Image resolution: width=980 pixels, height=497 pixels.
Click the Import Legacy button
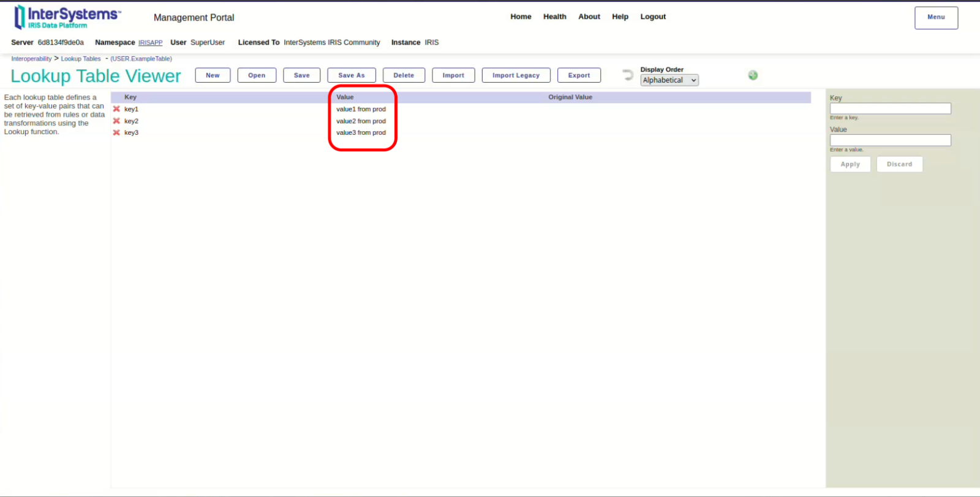pos(516,75)
